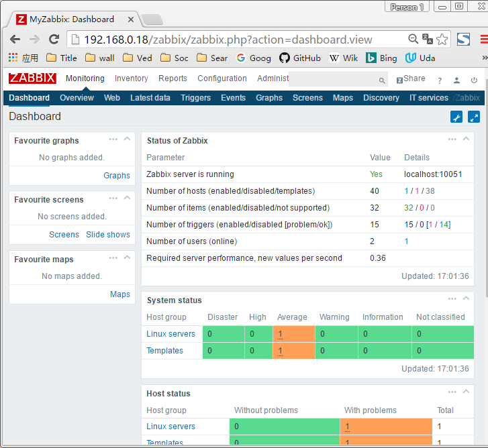The height and width of the screenshot is (448, 488).
Task: Click the page vertical scrollbar
Action: (486, 186)
